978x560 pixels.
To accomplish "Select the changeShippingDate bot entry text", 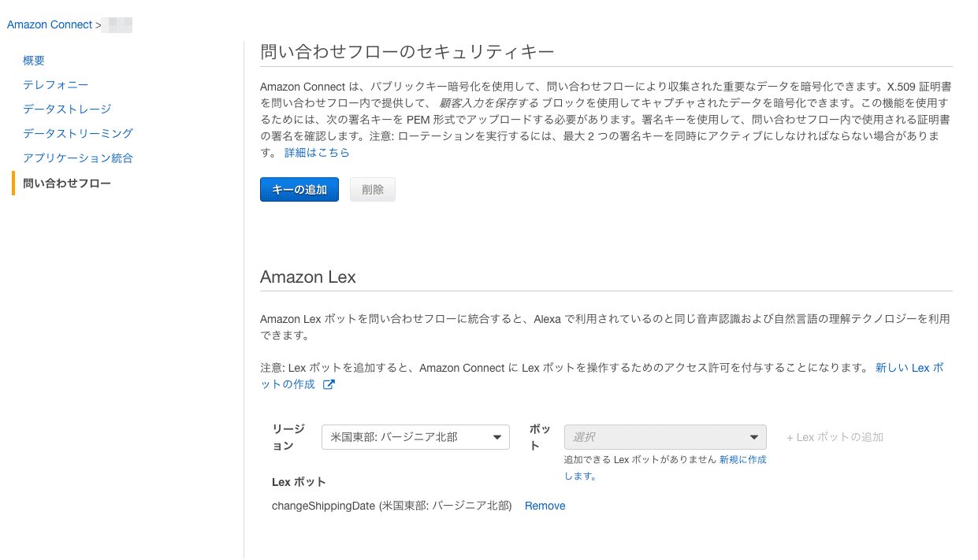I will (x=392, y=506).
